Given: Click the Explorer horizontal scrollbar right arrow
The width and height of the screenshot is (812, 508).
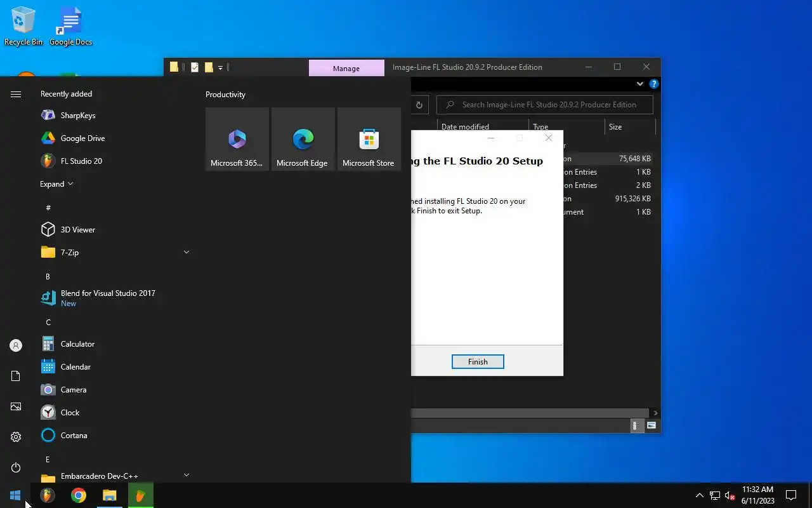Looking at the screenshot, I should coord(655,413).
